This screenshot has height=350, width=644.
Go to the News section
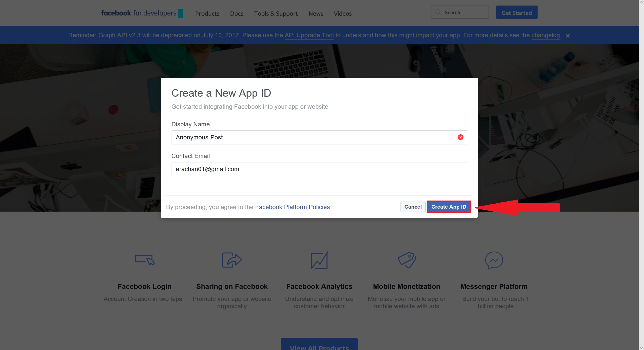[316, 14]
